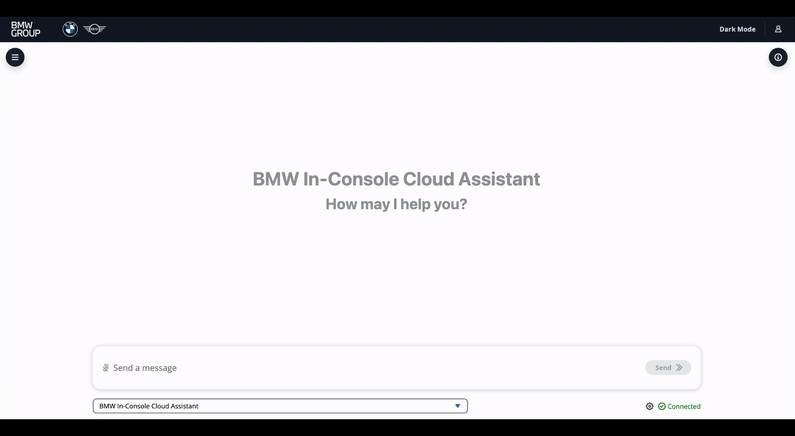The height and width of the screenshot is (436, 795).
Task: Click the green Connected check icon
Action: point(662,406)
